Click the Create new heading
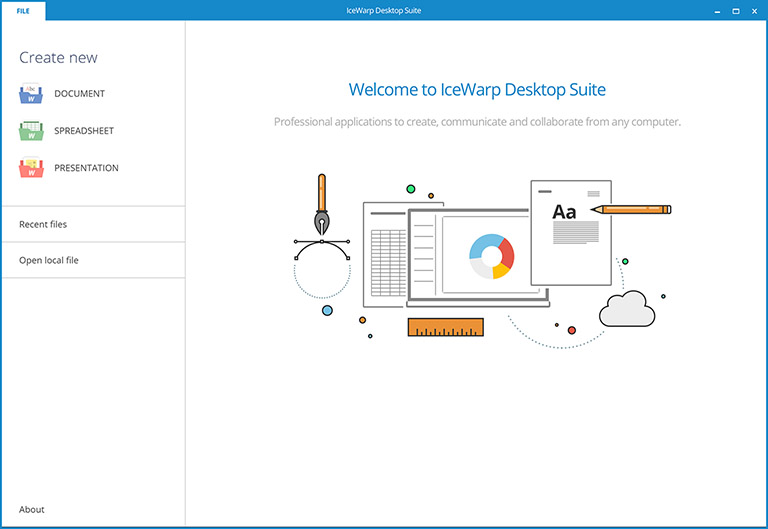 tap(58, 58)
